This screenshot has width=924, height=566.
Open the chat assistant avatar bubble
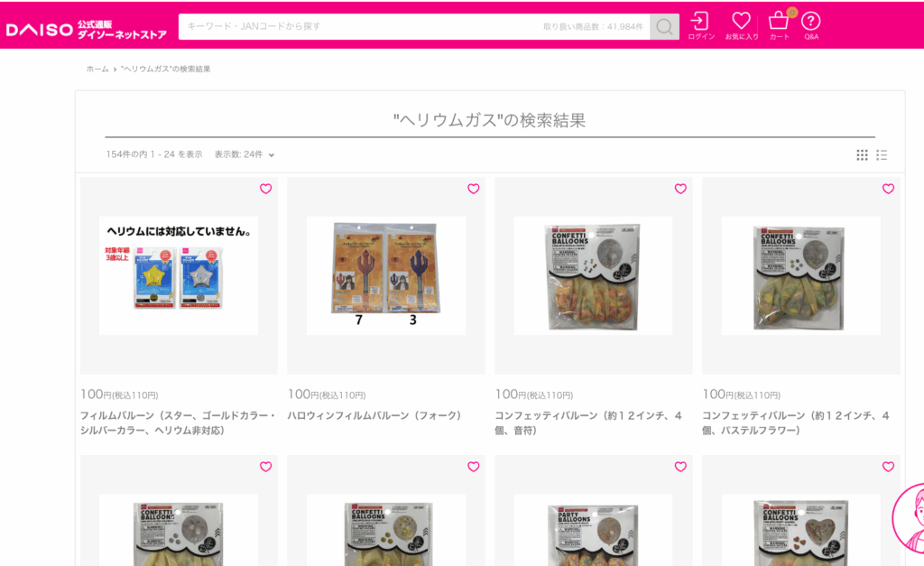click(x=908, y=519)
